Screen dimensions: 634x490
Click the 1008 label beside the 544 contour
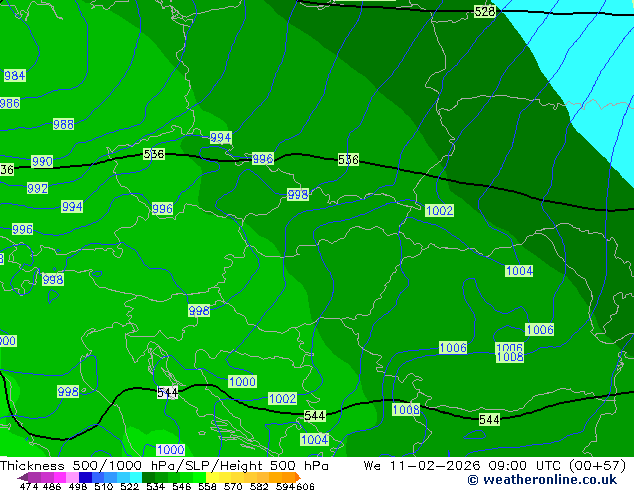406,410
